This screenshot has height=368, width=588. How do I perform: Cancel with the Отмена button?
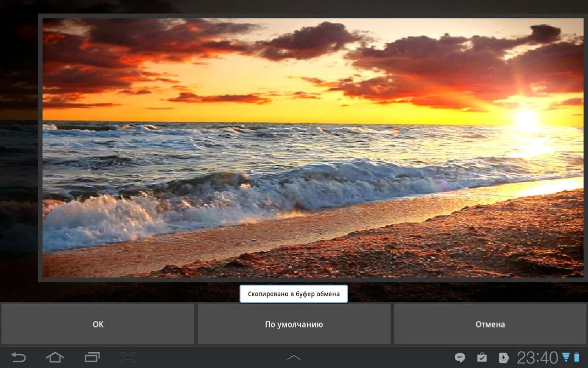[490, 324]
